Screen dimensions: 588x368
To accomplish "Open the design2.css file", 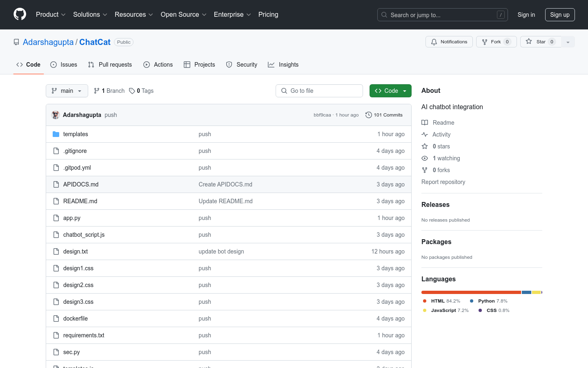I will click(78, 285).
